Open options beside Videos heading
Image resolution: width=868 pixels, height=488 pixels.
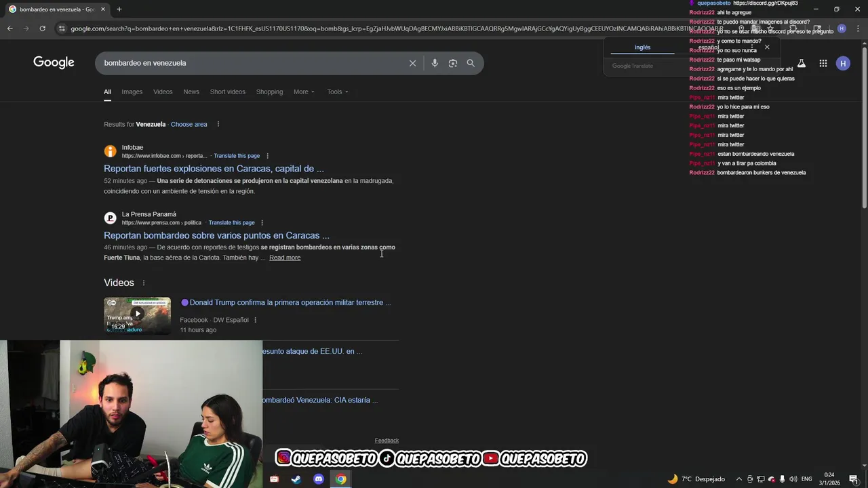pyautogui.click(x=143, y=283)
